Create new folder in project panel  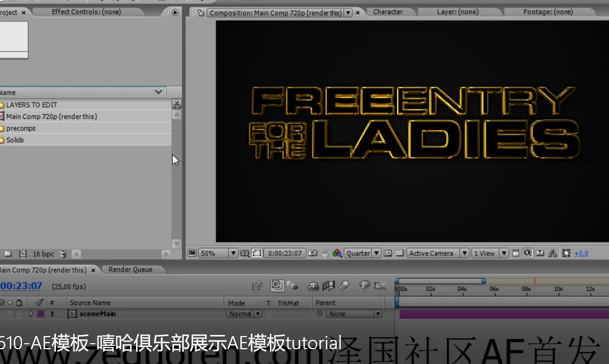8,254
